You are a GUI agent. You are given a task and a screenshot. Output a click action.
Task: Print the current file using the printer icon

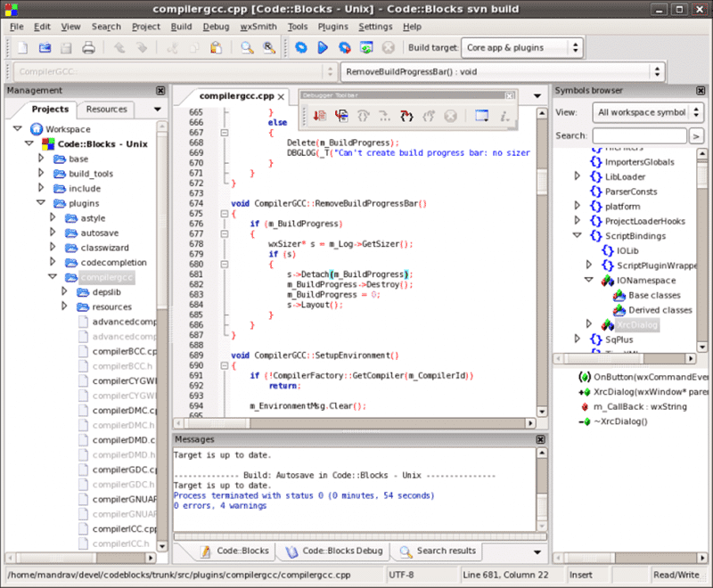click(x=88, y=47)
